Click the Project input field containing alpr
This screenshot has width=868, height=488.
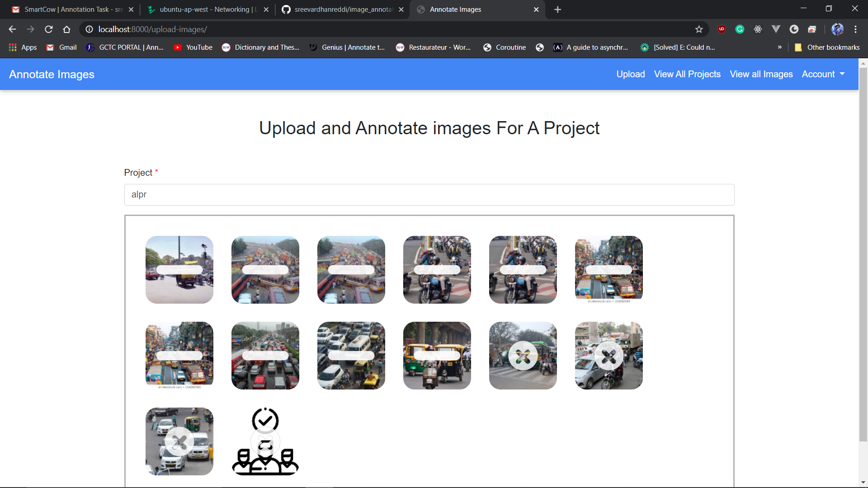[x=429, y=195]
